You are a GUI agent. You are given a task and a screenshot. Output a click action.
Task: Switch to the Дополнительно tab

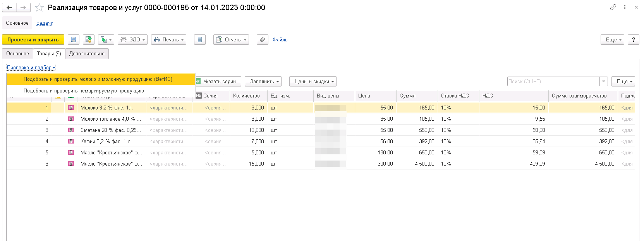pyautogui.click(x=87, y=54)
